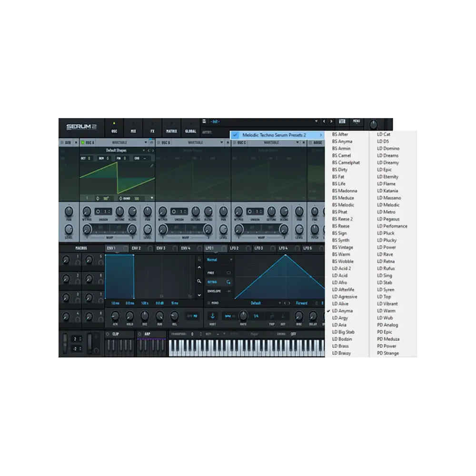Click the down arrow in envelope zoom controls
The height and width of the screenshot is (476, 476).
point(199,295)
